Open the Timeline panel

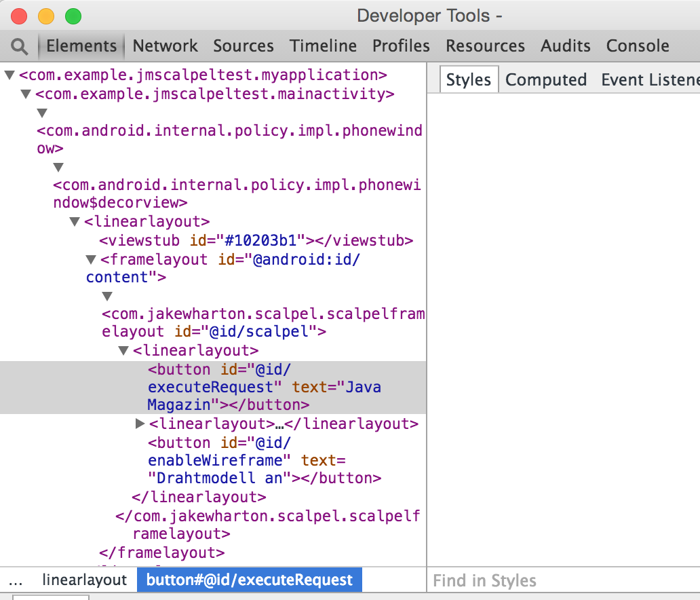[323, 46]
